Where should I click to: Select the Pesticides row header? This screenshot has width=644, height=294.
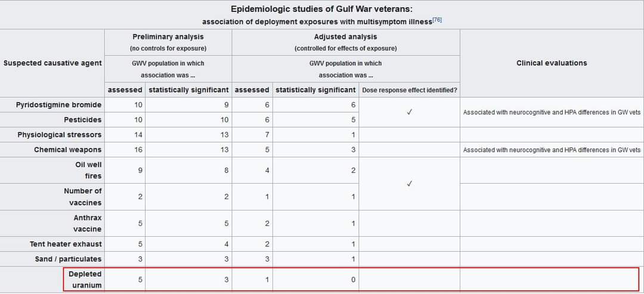(82, 120)
